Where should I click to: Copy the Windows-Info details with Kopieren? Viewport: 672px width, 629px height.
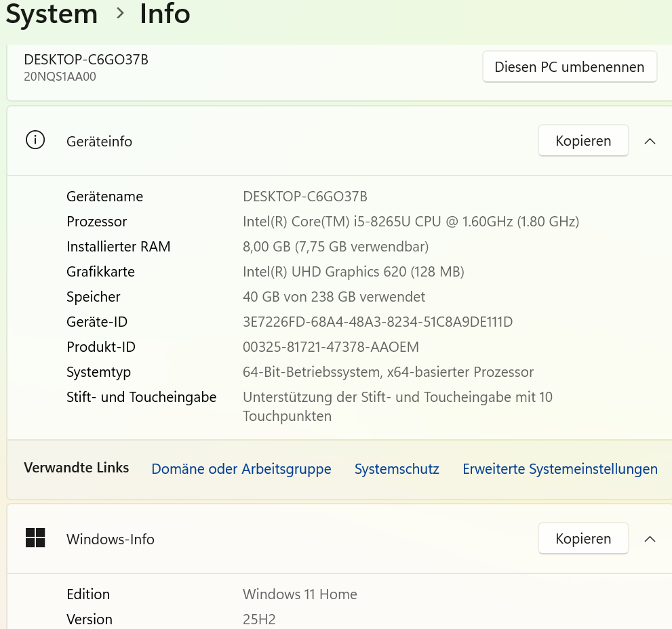tap(583, 538)
